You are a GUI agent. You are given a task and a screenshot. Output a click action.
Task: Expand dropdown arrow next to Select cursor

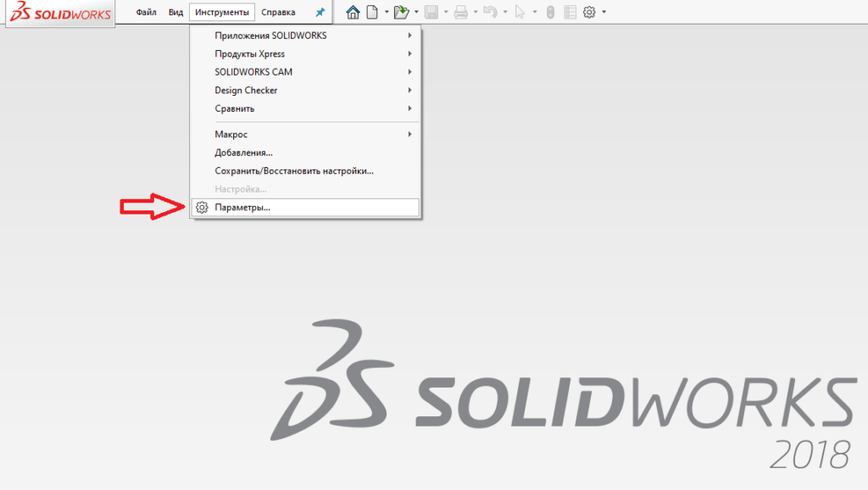[535, 12]
